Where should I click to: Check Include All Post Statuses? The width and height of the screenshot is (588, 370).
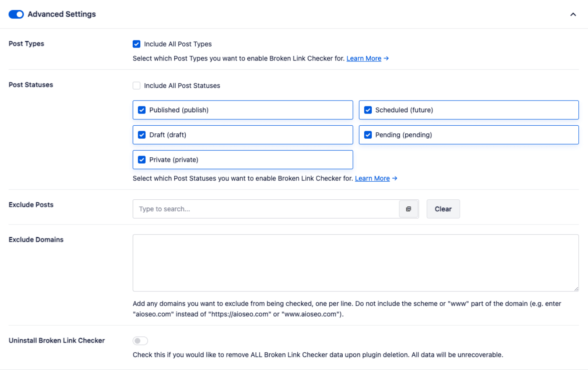(136, 86)
